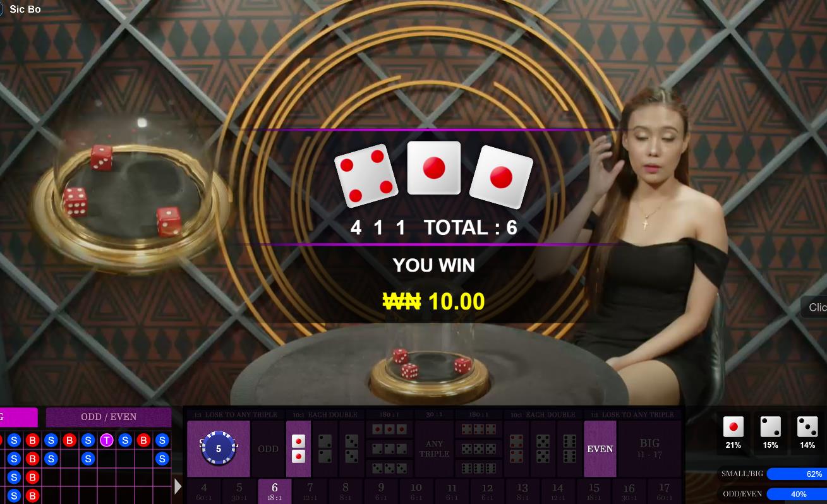Toggle the BIG 11-17 bet area
Screen dimensions: 827x504
click(649, 449)
